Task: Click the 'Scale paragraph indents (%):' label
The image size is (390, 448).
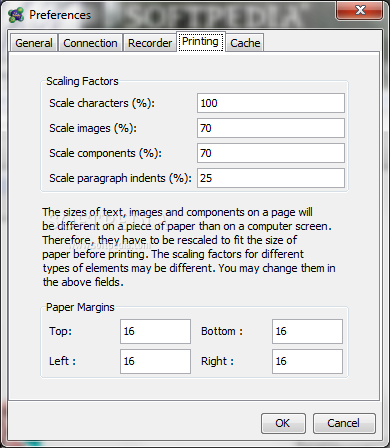Action: pos(120,178)
